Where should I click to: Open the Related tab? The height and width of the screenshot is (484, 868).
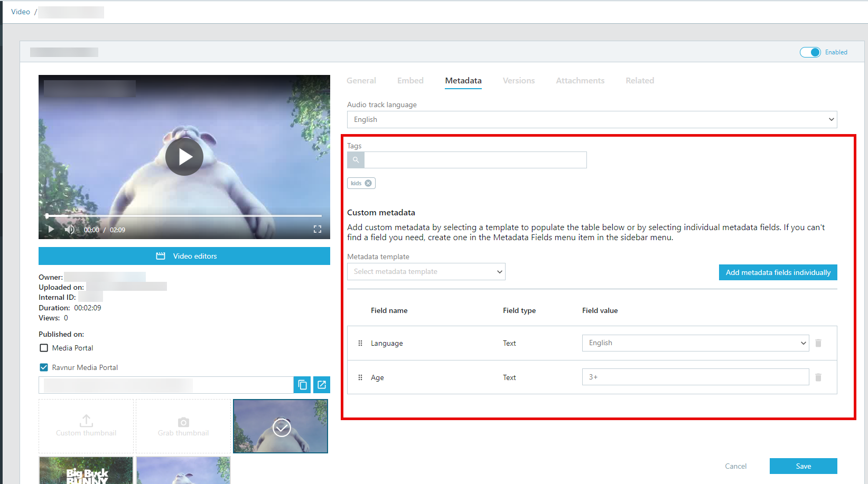click(640, 81)
